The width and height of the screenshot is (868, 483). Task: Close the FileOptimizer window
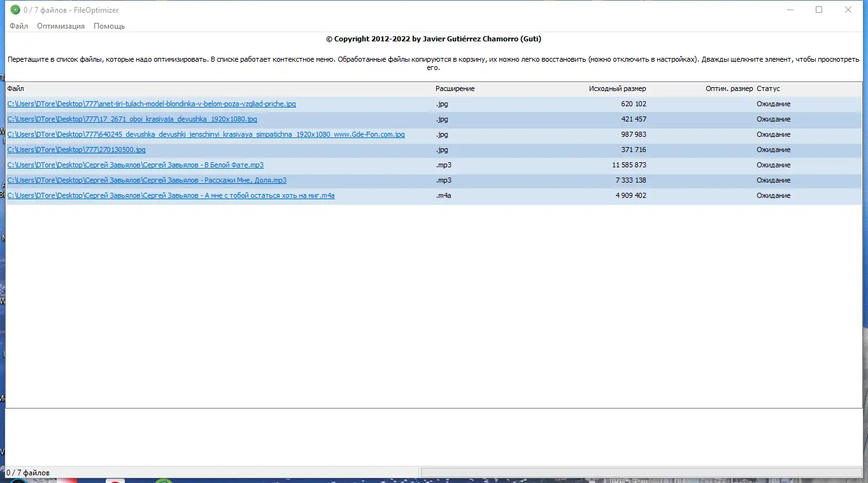pyautogui.click(x=848, y=10)
